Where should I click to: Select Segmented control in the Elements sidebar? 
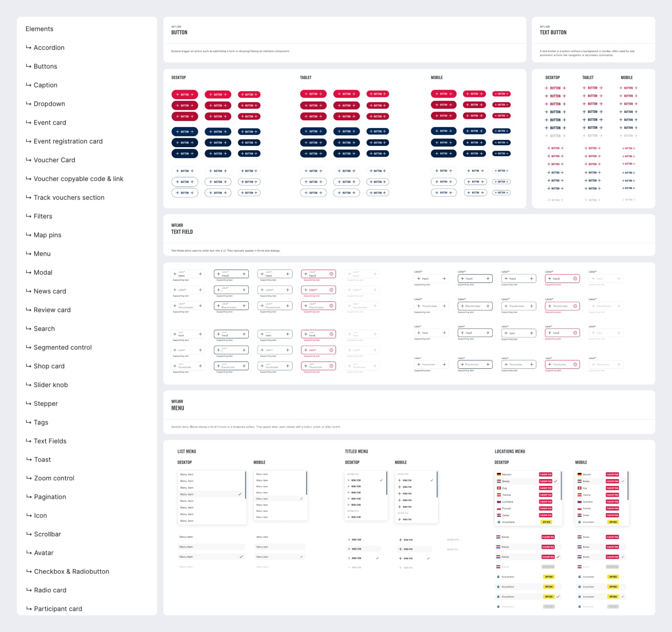(x=63, y=347)
